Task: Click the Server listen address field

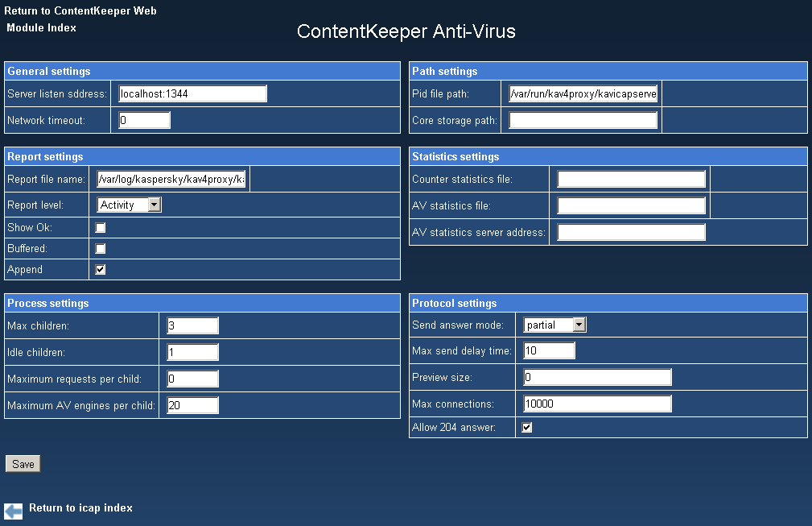Action: (x=192, y=93)
